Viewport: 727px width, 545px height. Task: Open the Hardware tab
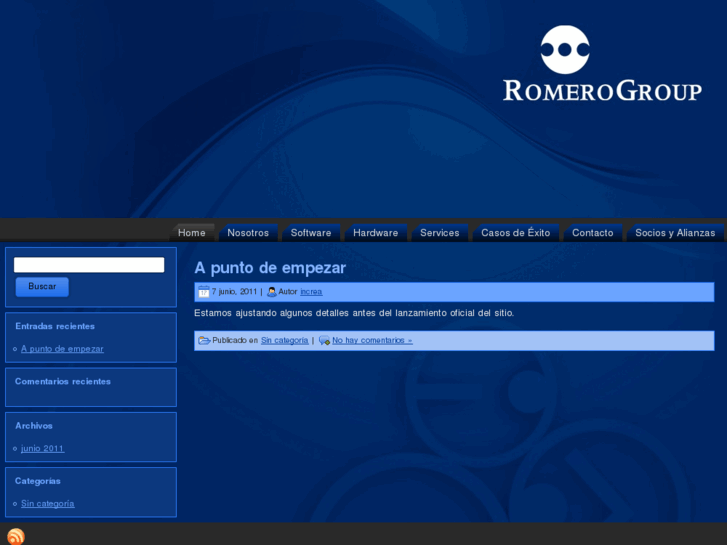tap(376, 233)
